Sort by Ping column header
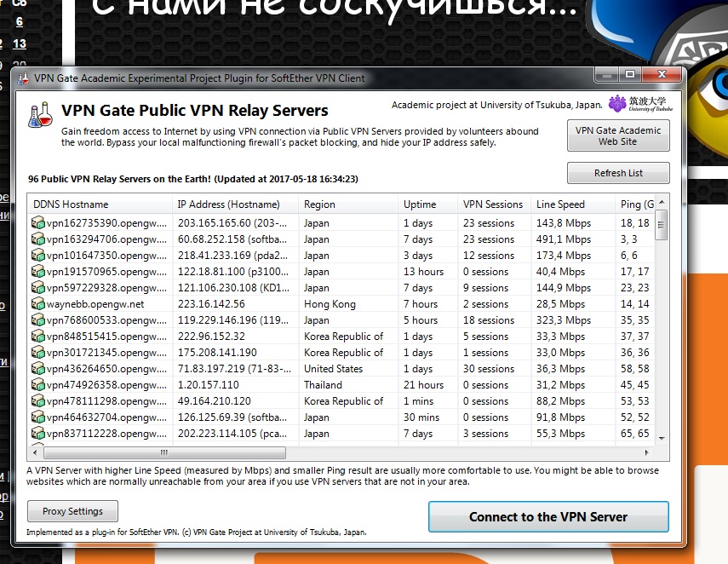This screenshot has height=564, width=728. pos(634,204)
